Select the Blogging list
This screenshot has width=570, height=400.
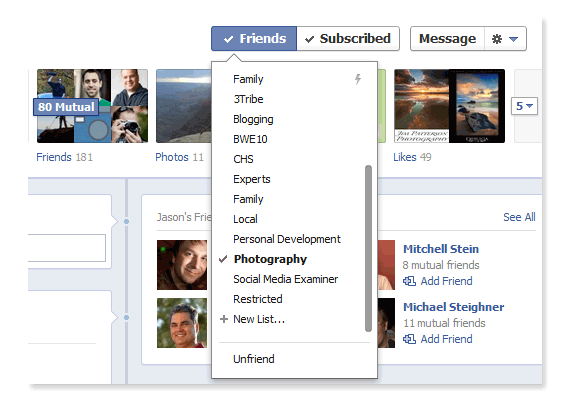point(253,119)
